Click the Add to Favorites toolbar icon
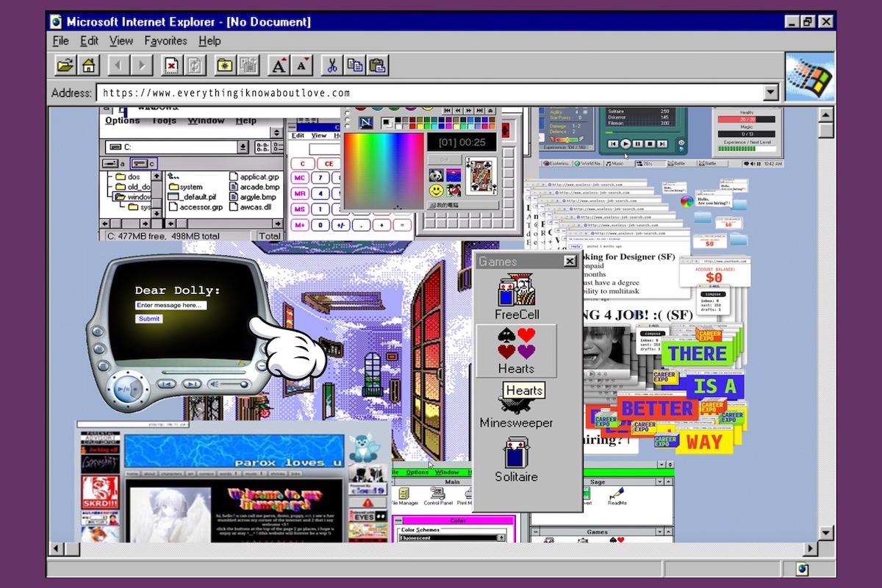The image size is (882, 588). tap(248, 65)
